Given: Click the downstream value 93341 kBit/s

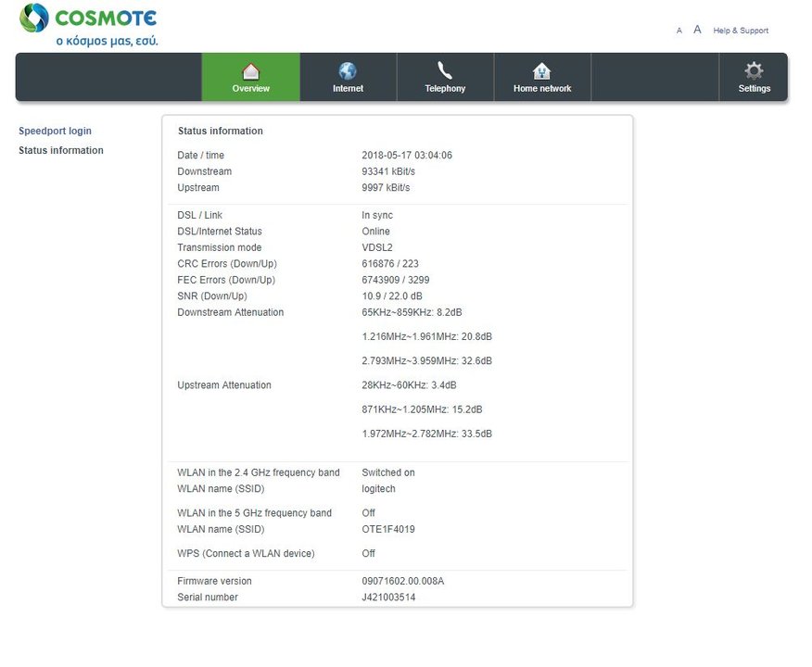Looking at the screenshot, I should tap(387, 171).
